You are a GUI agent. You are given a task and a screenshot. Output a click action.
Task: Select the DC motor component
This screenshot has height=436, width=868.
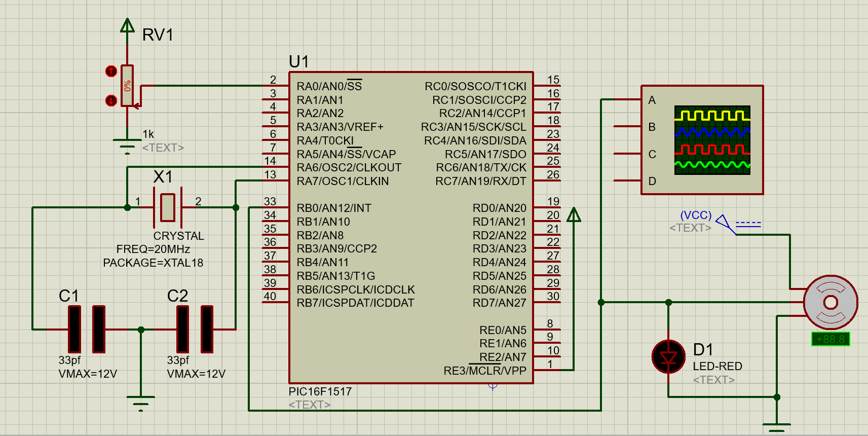[831, 302]
